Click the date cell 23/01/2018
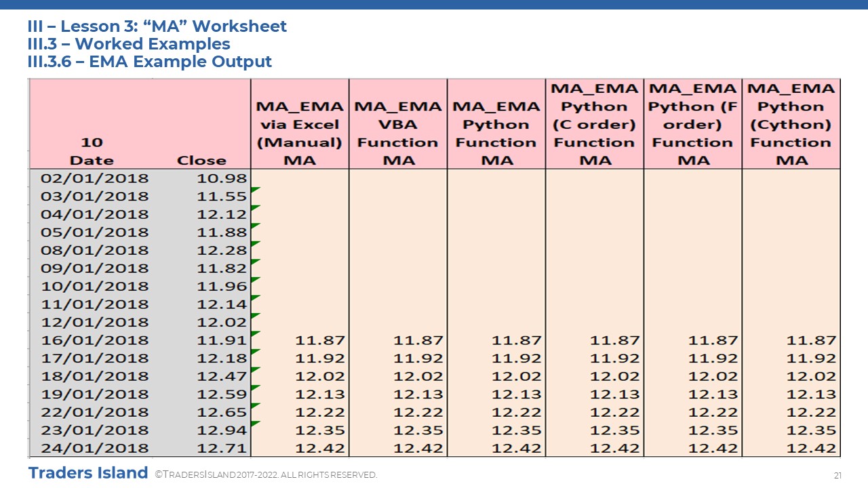 point(95,430)
